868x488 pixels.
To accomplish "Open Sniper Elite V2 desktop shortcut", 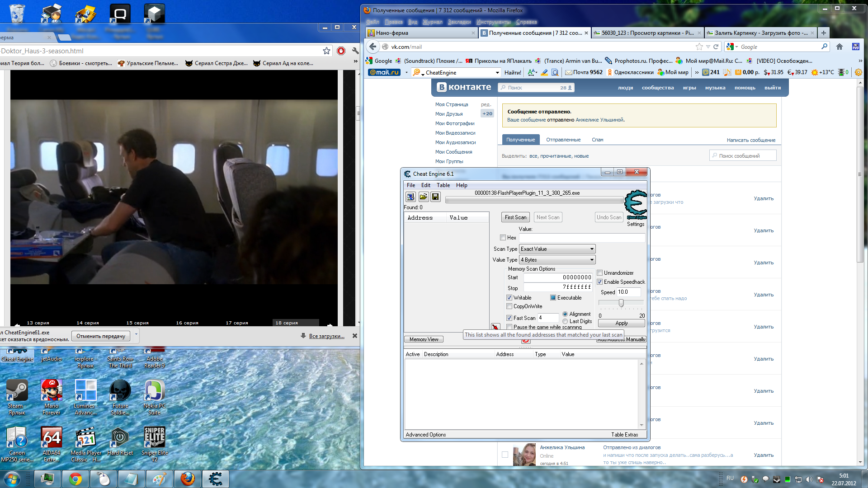I will 155,444.
